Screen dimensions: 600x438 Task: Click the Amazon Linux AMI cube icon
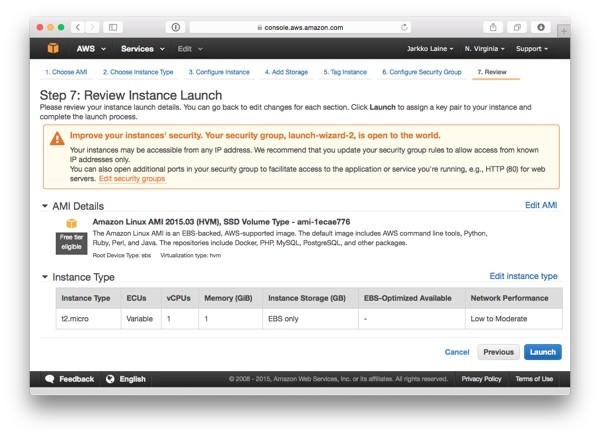tap(72, 223)
